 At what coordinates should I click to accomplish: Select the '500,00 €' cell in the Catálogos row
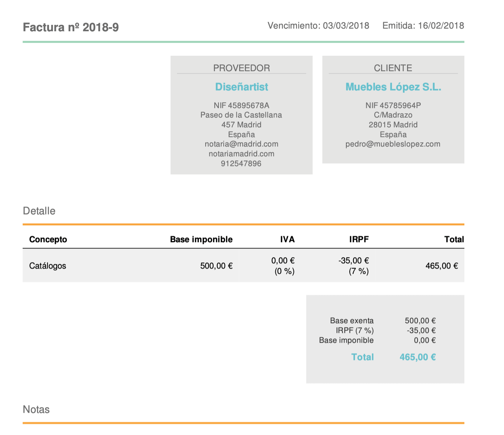pos(217,266)
